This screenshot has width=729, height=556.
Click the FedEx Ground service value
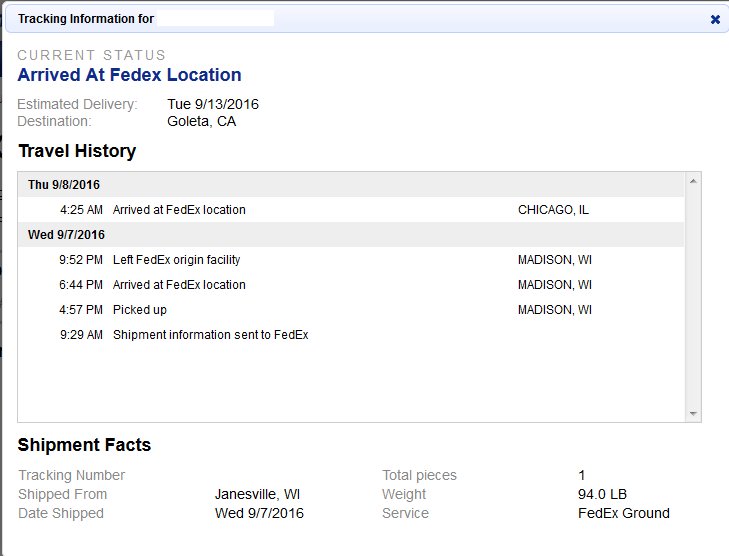623,513
